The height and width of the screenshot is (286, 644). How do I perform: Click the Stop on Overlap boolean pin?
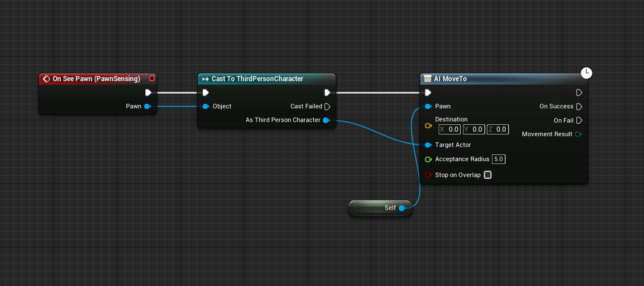point(428,175)
